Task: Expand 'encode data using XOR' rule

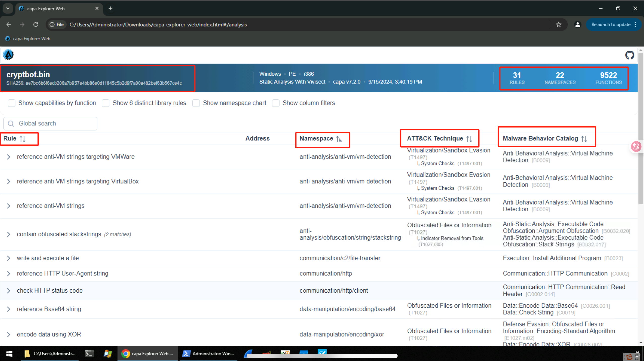Action: coord(9,334)
